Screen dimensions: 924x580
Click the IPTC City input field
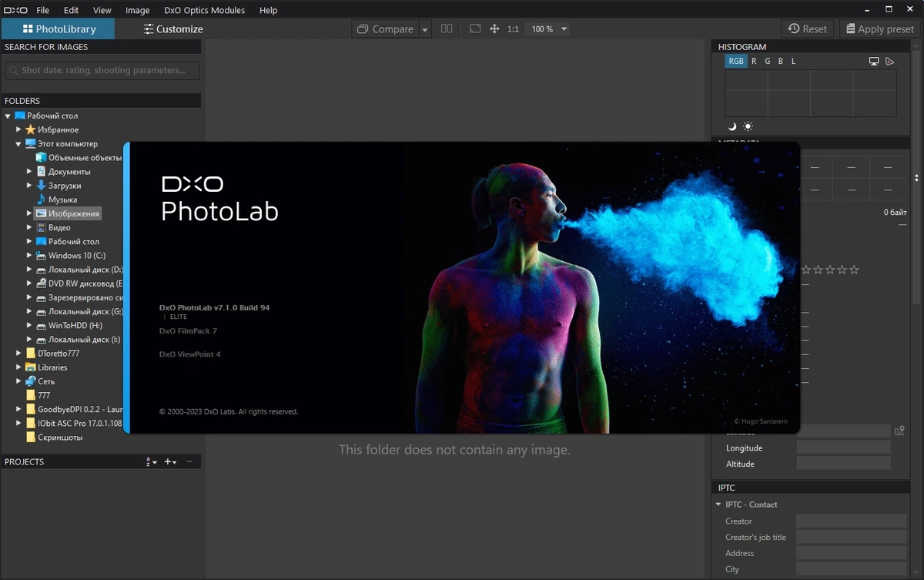coord(851,569)
